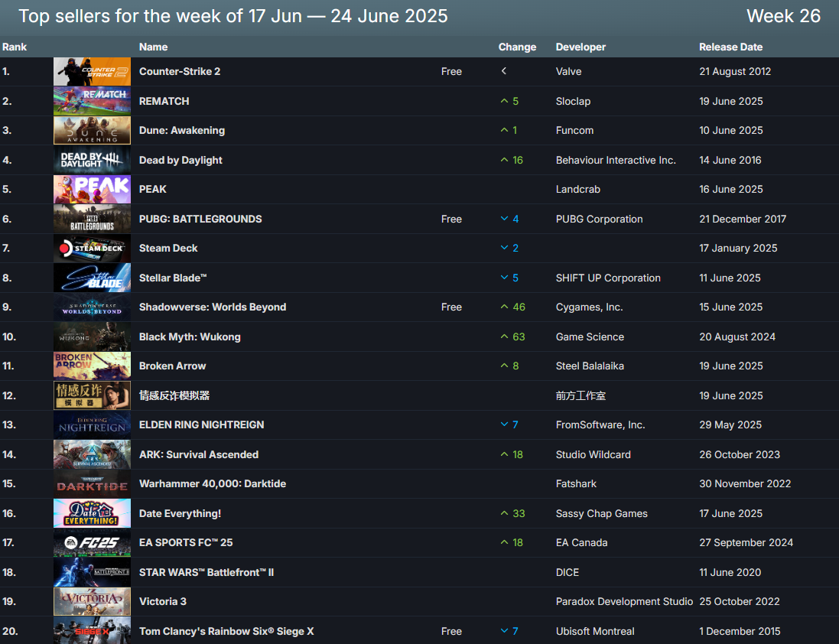Screen dimensions: 839x644
Task: Select the Victoria 3 thumbnail
Action: pos(92,602)
